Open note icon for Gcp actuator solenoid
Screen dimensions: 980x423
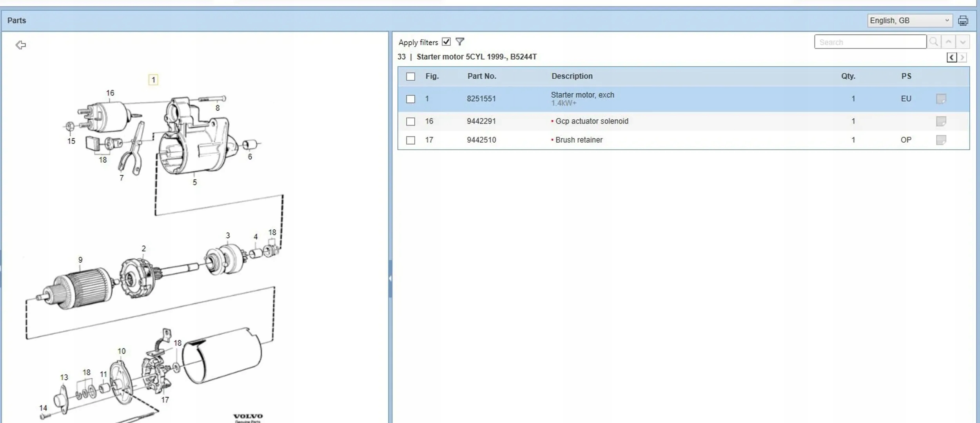click(x=941, y=121)
